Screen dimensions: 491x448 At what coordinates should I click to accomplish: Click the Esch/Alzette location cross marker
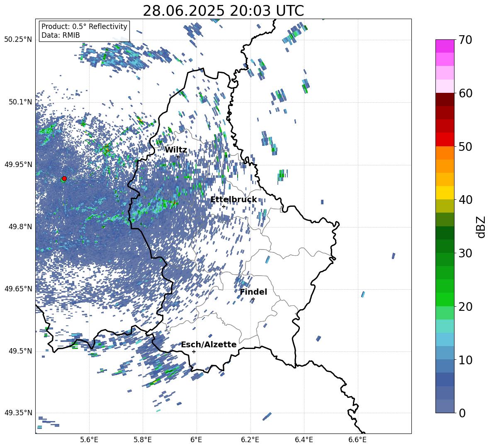194,351
